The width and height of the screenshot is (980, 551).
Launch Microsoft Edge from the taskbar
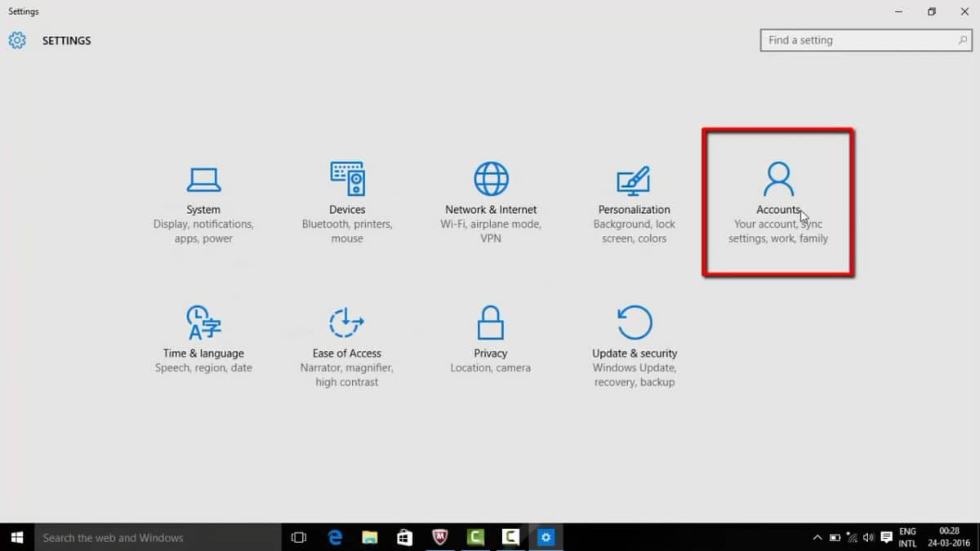click(335, 537)
